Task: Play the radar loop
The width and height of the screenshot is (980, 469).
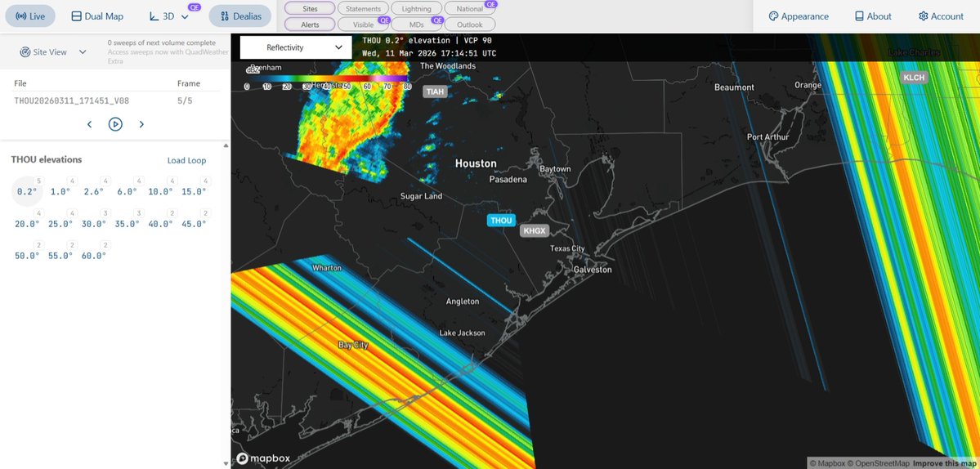Action: [115, 124]
